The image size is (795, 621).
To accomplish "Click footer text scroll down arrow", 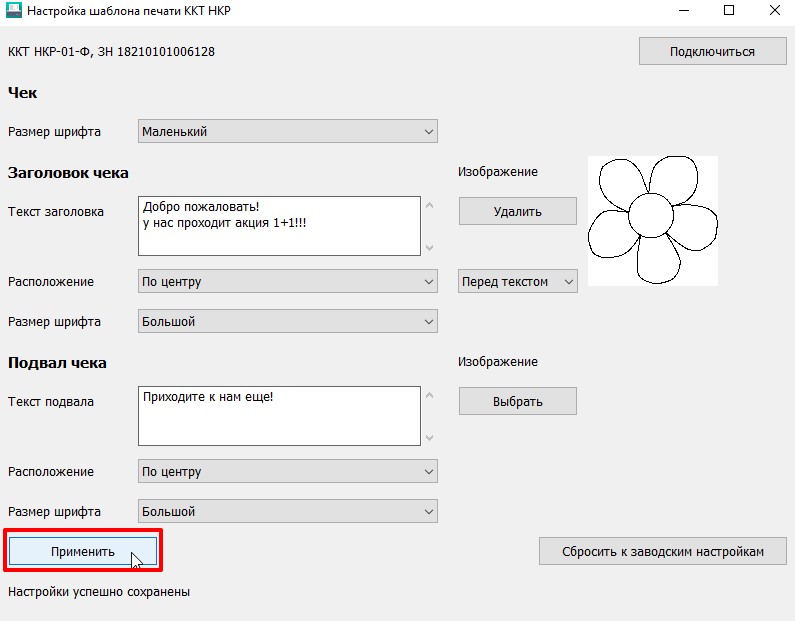I will click(429, 437).
